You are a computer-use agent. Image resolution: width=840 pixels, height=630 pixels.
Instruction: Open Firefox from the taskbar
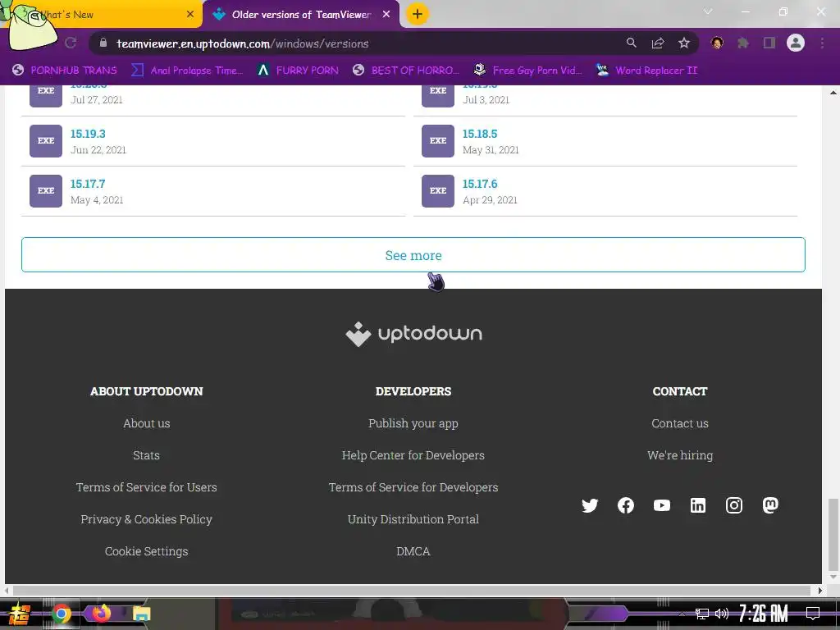tap(101, 613)
